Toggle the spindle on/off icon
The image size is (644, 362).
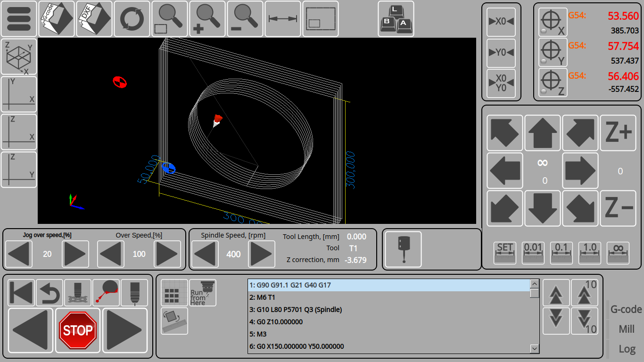tap(134, 293)
